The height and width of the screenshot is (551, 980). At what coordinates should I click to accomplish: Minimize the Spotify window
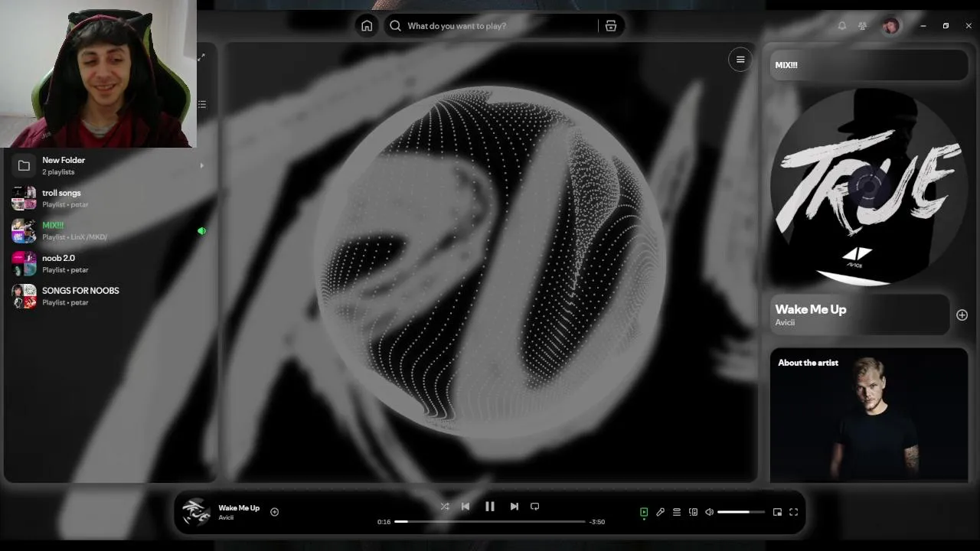[923, 26]
